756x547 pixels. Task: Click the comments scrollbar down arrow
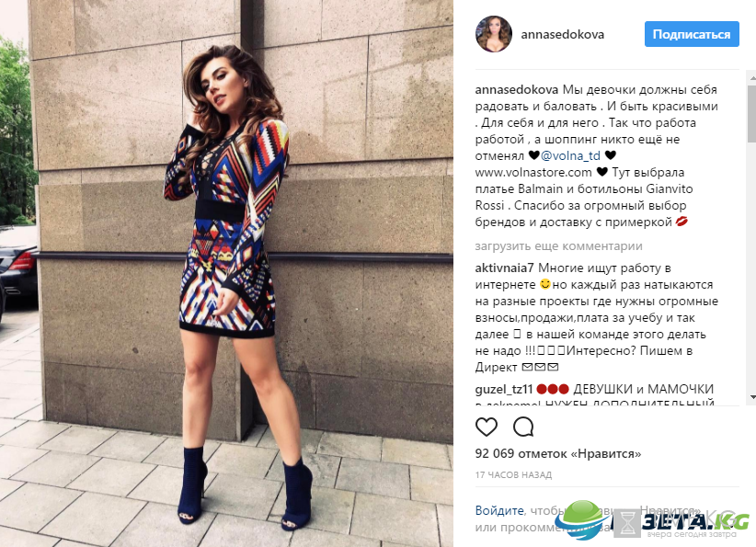click(x=752, y=397)
